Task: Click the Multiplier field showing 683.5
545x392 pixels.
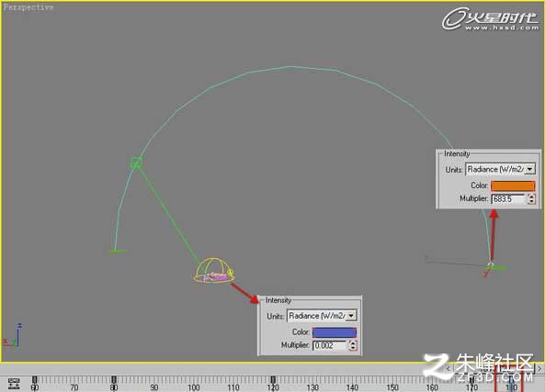Action: [x=508, y=199]
